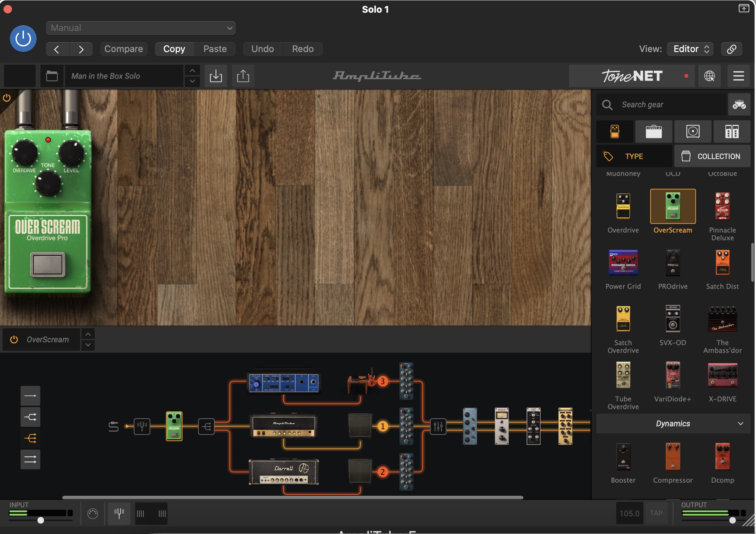Switch to the COLLECTION filter tab
Image resolution: width=756 pixels, height=534 pixels.
[x=712, y=156]
